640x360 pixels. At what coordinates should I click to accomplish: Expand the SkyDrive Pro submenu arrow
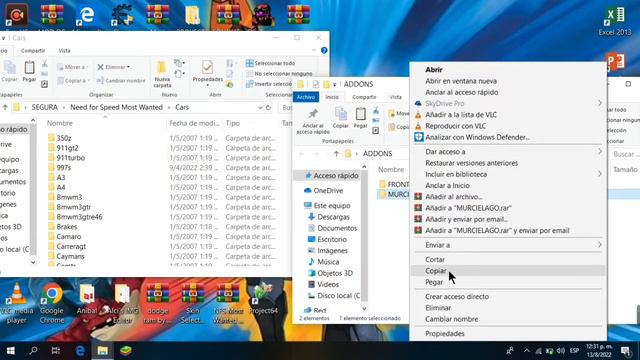[600, 103]
